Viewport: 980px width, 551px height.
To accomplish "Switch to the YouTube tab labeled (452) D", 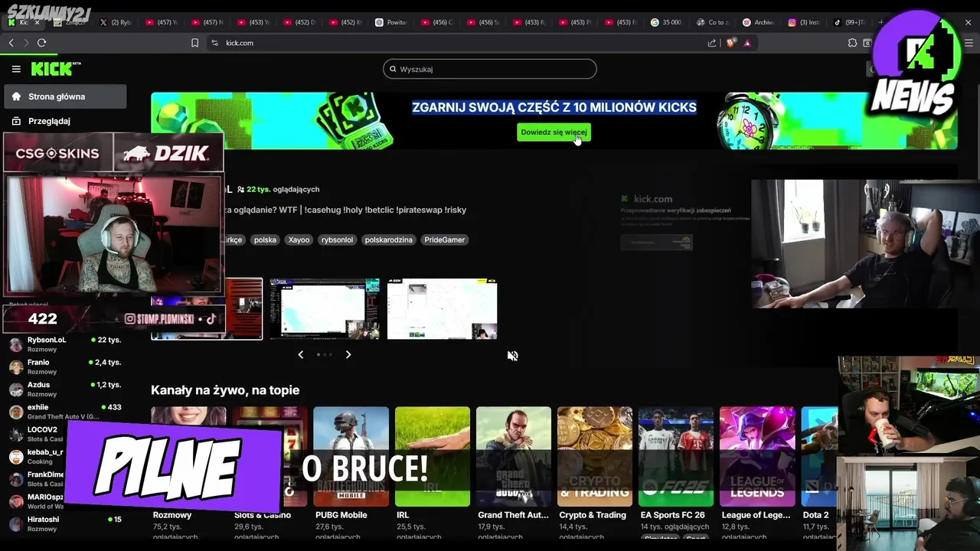I will tap(299, 22).
